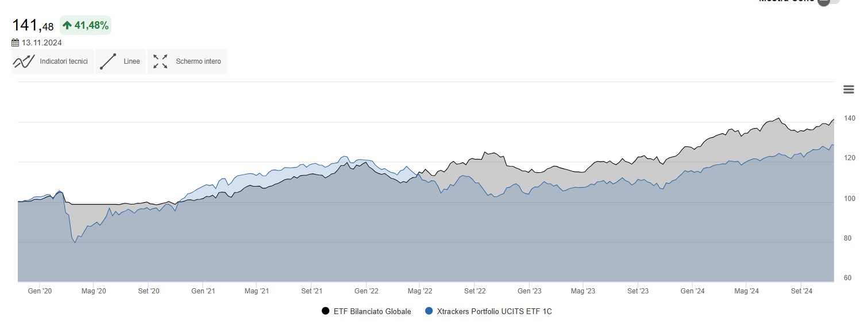Click the Set '24 axis label
868x325 pixels.
802,291
